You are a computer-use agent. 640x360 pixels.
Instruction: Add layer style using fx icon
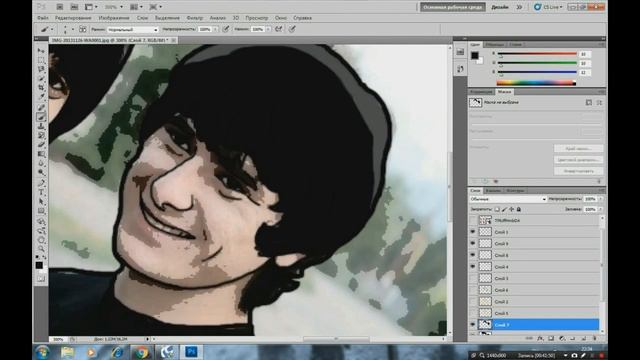[x=540, y=338]
